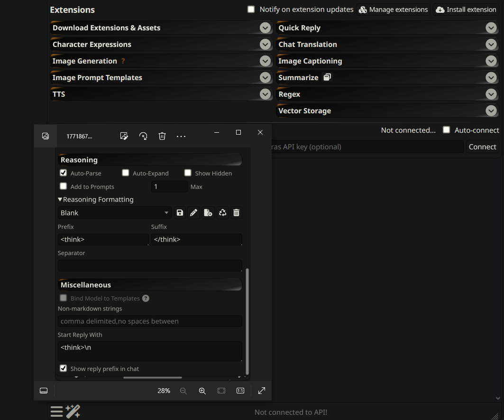504x420 pixels.
Task: Expand the Character Expressions section
Action: click(265, 45)
